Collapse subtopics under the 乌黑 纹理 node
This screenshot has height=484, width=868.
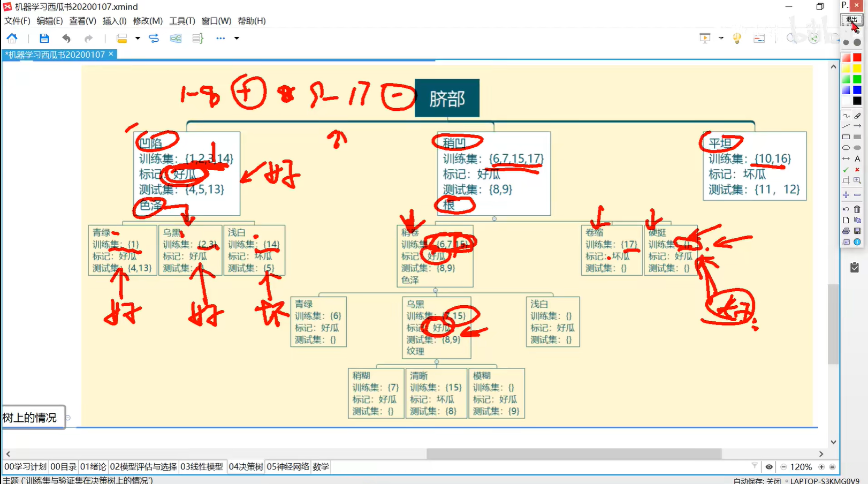[437, 362]
